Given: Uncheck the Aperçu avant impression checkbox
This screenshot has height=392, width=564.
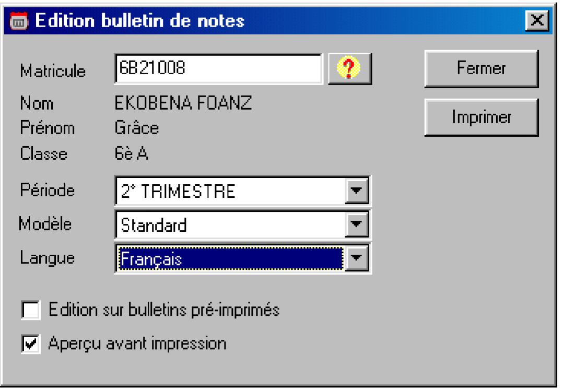Looking at the screenshot, I should [29, 345].
